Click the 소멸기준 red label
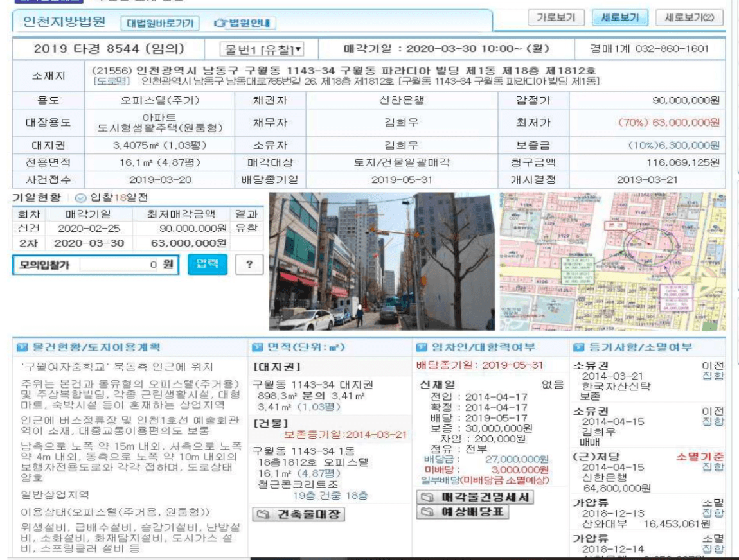Screen dimensions: 739x560 click(x=700, y=457)
